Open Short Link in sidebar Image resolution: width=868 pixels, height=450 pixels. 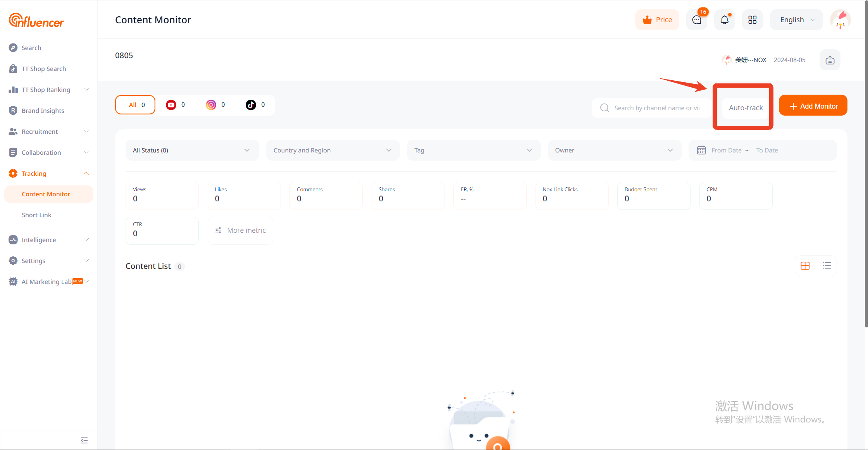[x=36, y=215]
